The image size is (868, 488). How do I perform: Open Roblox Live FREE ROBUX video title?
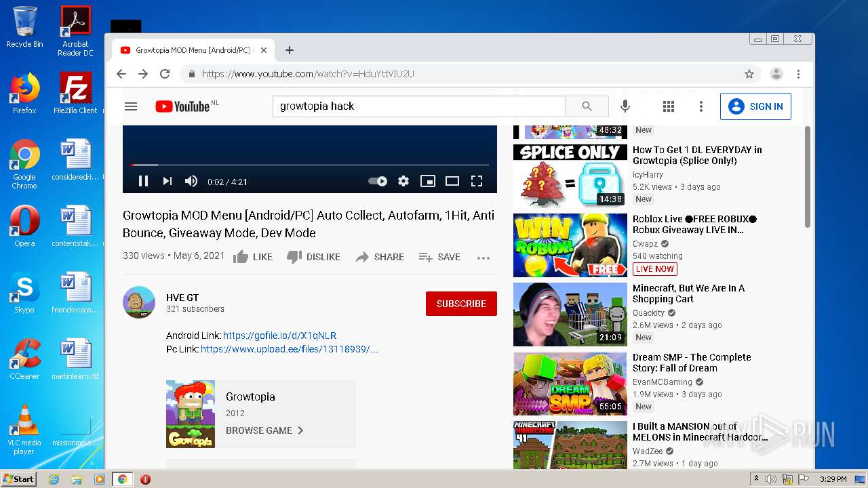(x=694, y=224)
